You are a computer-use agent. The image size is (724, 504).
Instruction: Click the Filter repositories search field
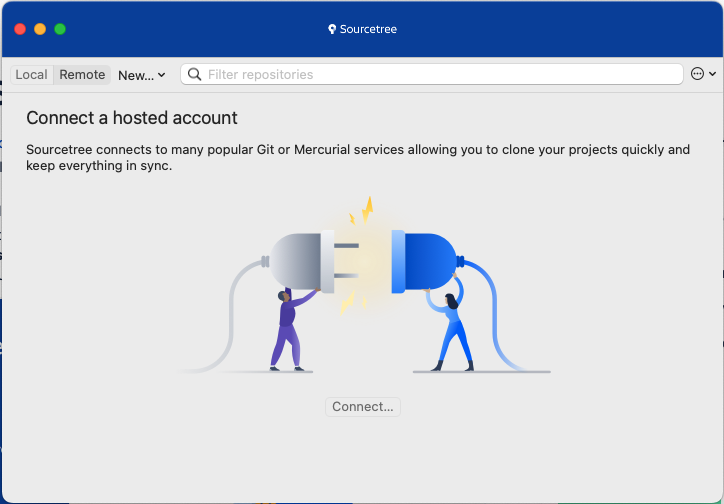click(x=432, y=74)
